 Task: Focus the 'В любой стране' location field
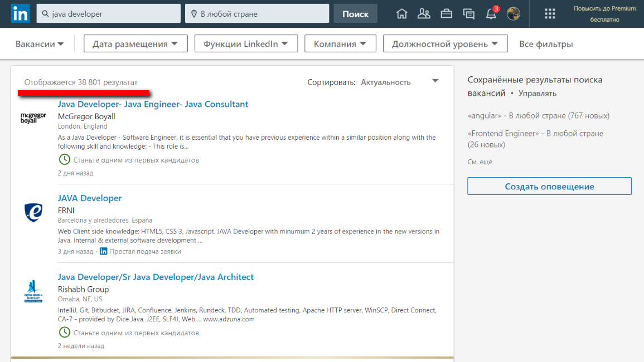point(257,13)
